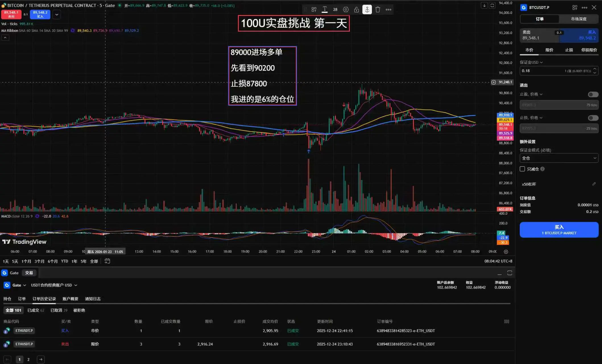Go to page 2 of orders
The image size is (602, 364).
pos(28,359)
